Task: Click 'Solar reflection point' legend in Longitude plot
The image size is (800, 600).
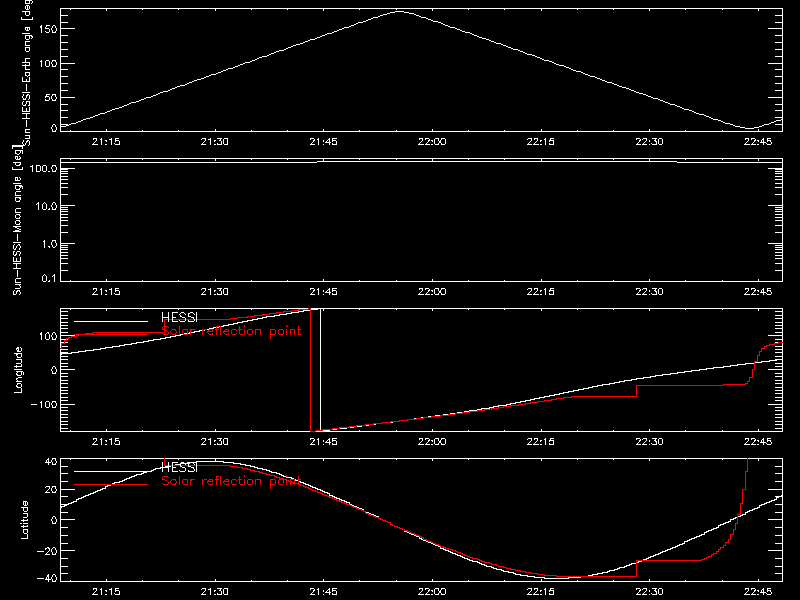Action: [232, 331]
